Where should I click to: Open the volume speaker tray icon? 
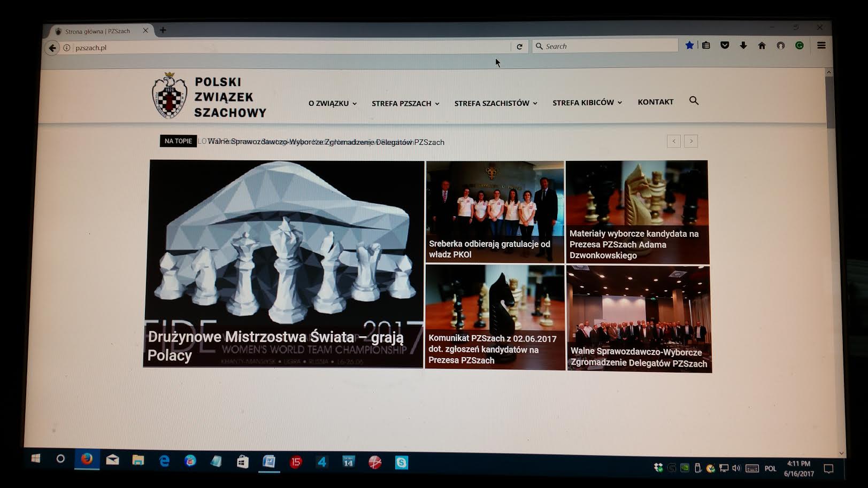tap(736, 468)
